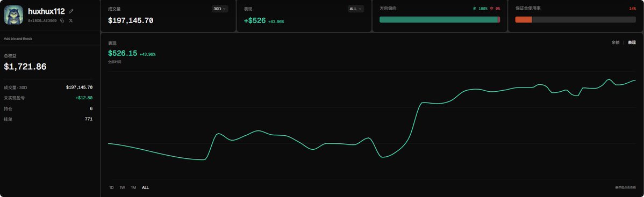Click the green long direction bias bar
This screenshot has height=197, width=644.
439,20
